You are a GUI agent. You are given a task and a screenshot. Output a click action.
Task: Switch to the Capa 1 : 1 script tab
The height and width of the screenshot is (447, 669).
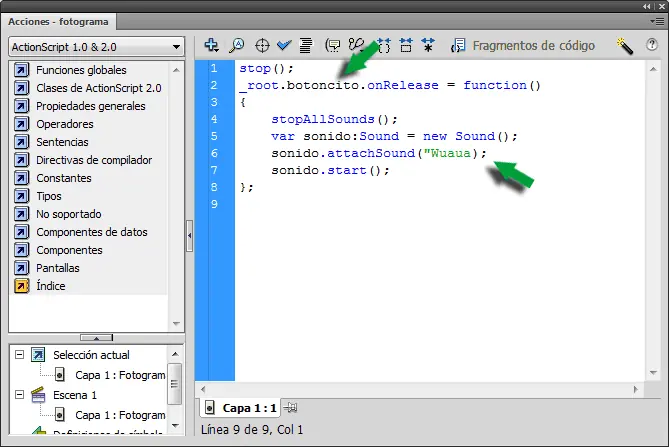[240, 408]
